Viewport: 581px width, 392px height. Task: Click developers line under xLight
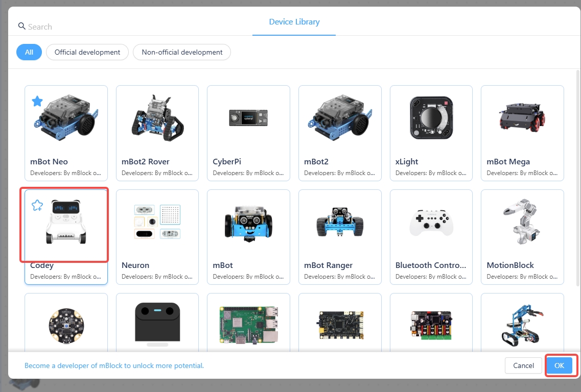click(431, 173)
